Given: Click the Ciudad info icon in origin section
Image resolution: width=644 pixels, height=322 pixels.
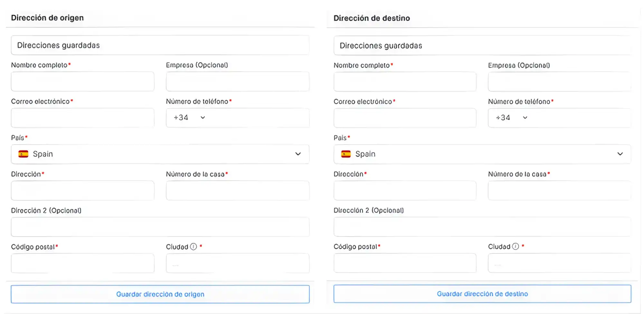Looking at the screenshot, I should [193, 246].
